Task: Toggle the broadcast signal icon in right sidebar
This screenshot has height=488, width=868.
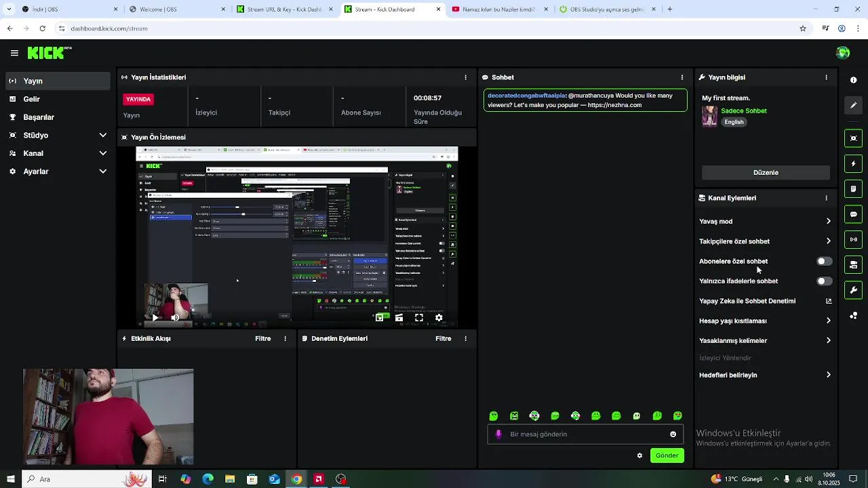Action: click(853, 239)
